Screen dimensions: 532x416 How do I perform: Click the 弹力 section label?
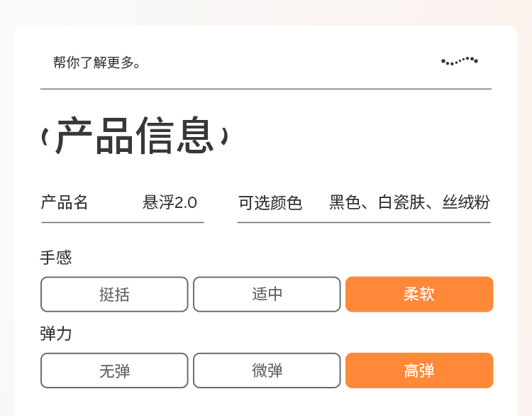coord(56,334)
